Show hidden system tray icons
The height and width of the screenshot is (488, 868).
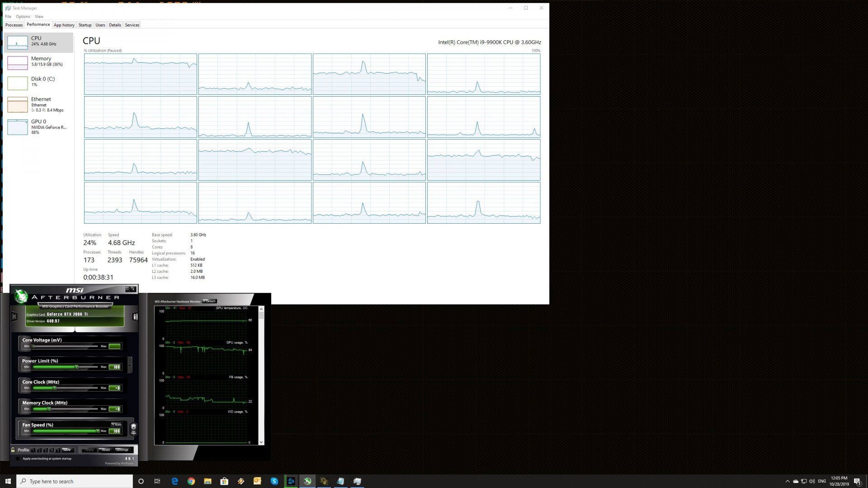788,481
